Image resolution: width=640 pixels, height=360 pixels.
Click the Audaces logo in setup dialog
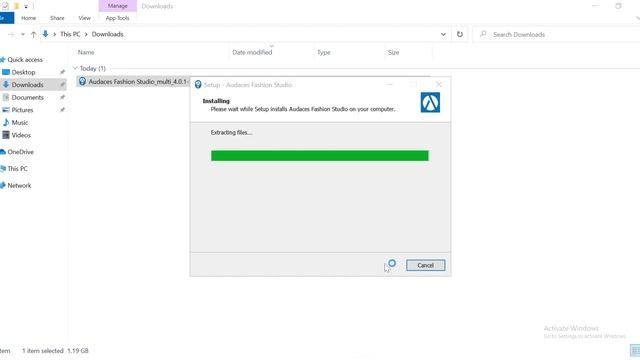(430, 102)
